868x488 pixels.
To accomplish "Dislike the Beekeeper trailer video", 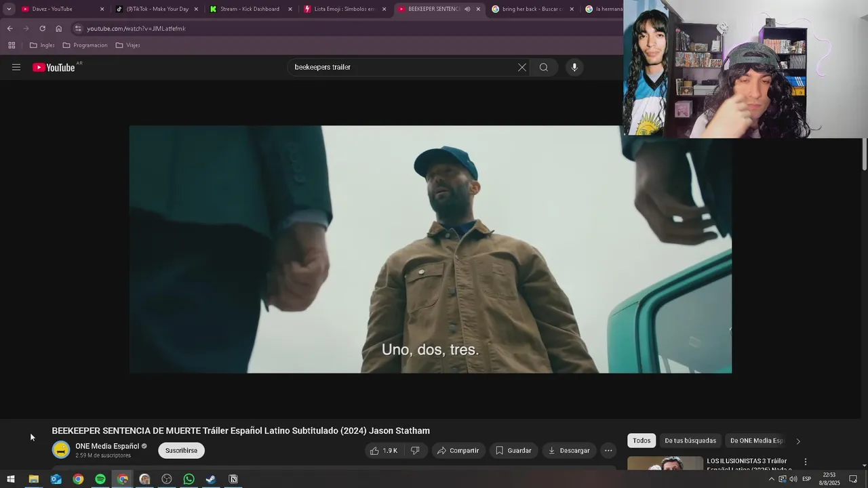I will 415,450.
